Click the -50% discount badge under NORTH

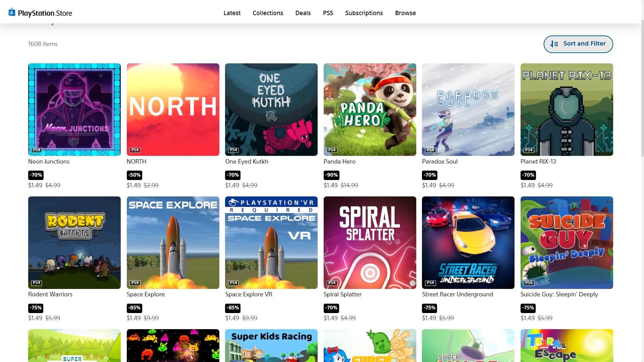(x=135, y=175)
